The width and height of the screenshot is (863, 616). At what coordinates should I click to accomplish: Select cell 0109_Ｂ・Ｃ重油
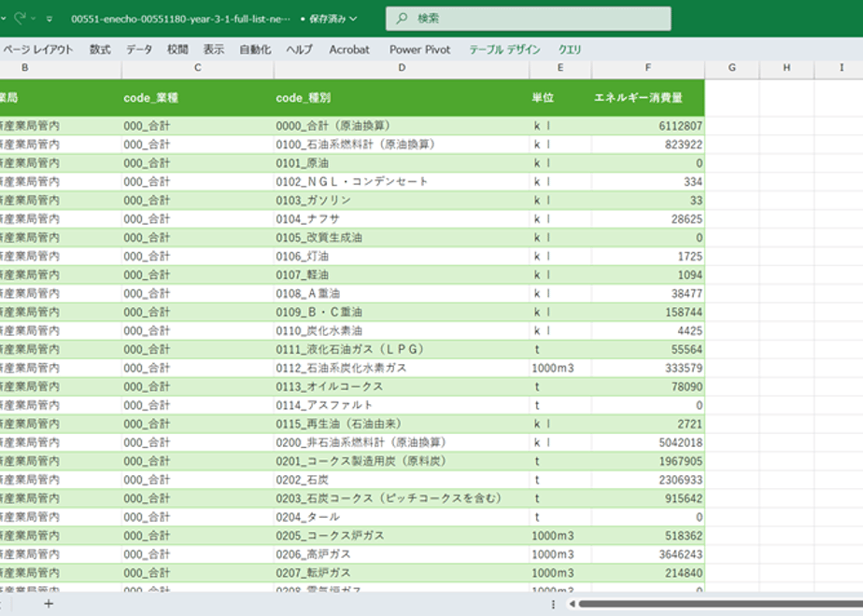click(x=402, y=313)
